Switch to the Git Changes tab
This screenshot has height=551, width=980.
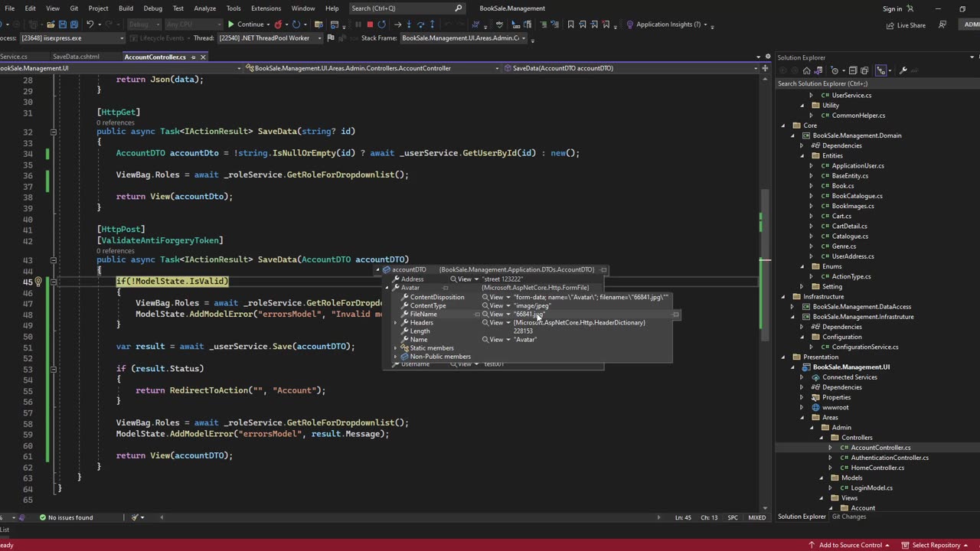point(849,517)
